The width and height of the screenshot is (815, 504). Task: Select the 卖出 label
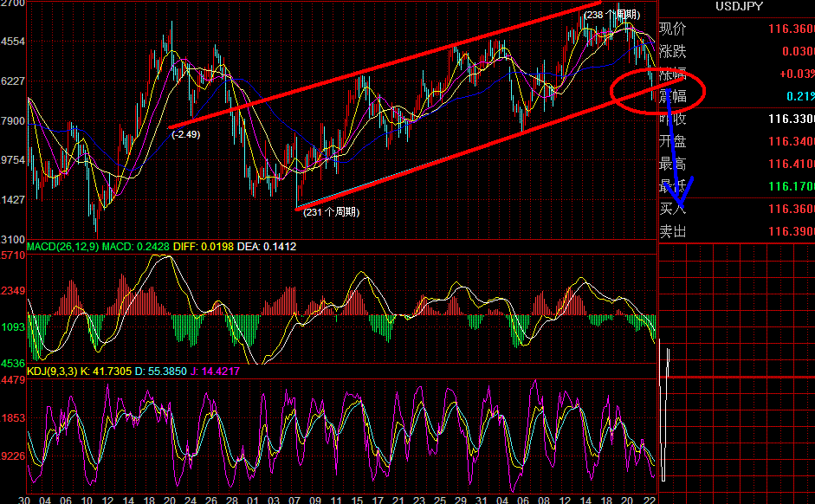[672, 231]
